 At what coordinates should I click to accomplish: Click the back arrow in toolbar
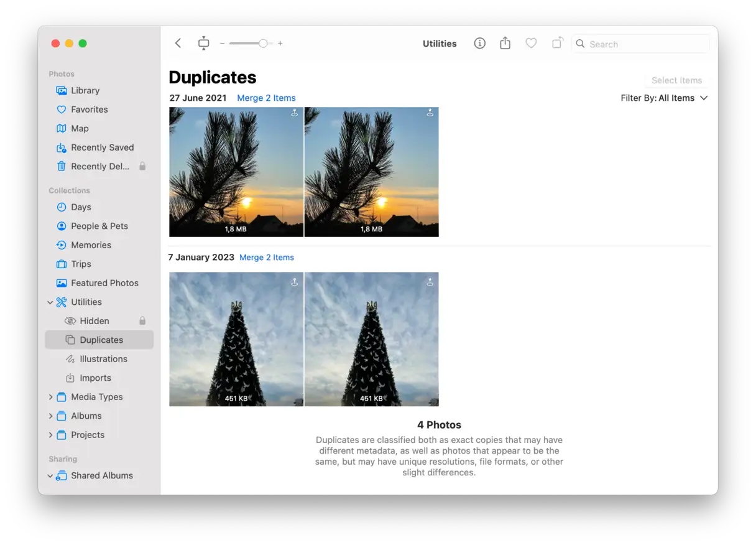(x=178, y=44)
